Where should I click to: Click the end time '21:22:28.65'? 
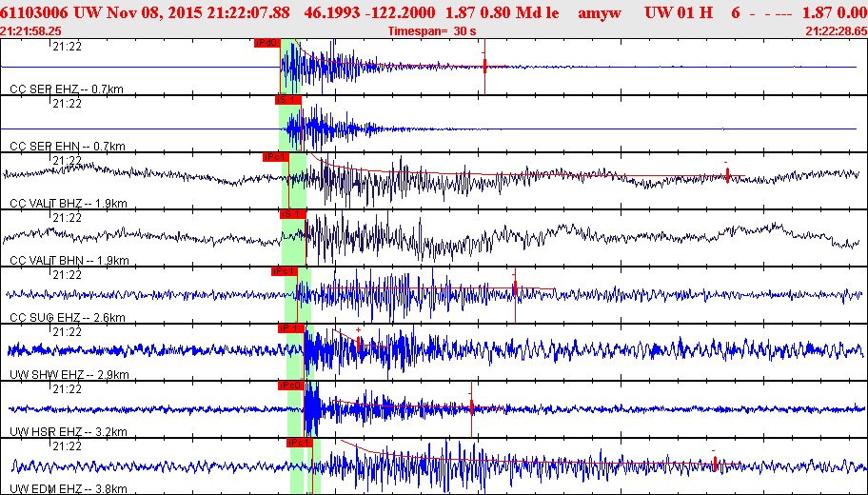click(x=837, y=31)
